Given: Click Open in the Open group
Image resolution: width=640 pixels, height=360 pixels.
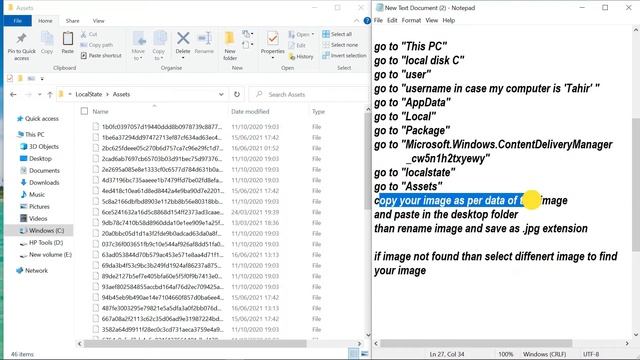Looking at the screenshot, I should (x=301, y=34).
